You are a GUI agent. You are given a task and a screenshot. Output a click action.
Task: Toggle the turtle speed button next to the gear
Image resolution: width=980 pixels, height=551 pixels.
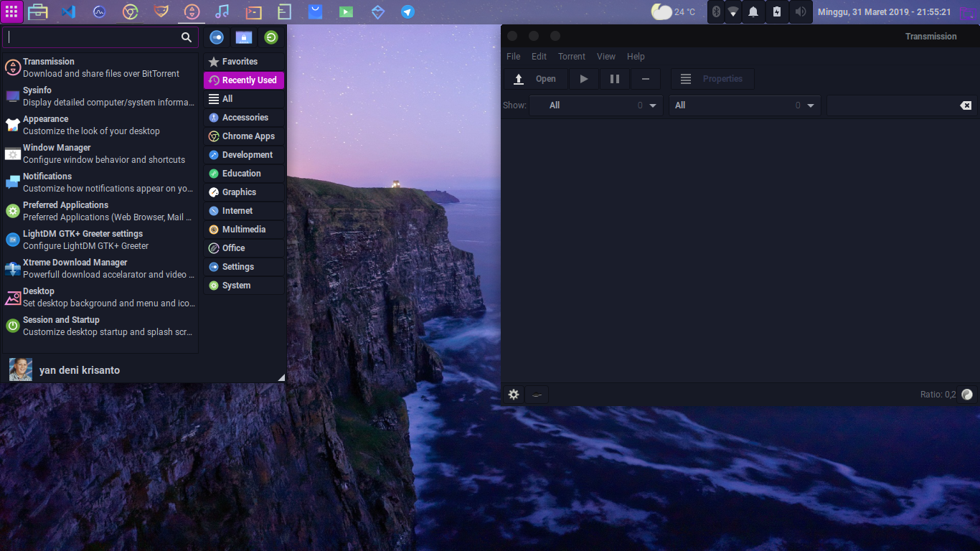pyautogui.click(x=537, y=394)
